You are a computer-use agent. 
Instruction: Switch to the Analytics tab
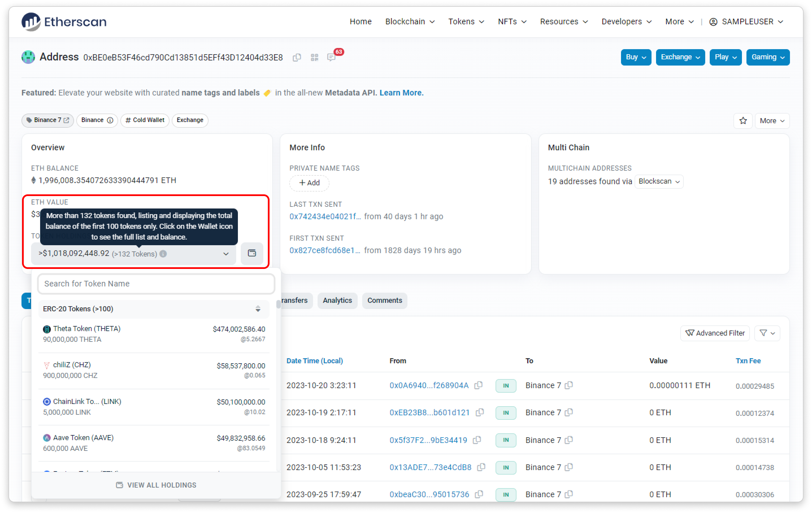pyautogui.click(x=337, y=300)
